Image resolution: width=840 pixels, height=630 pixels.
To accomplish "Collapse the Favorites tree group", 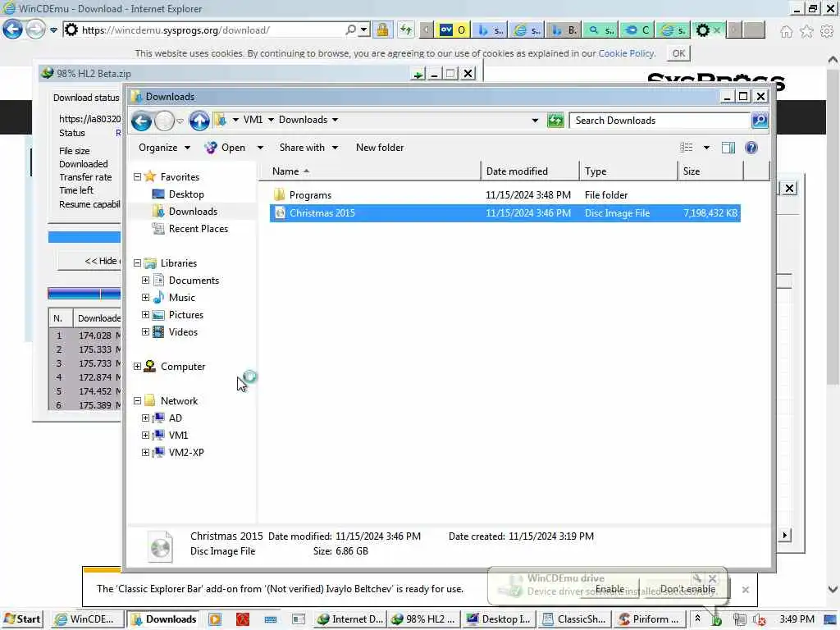I will 137,177.
